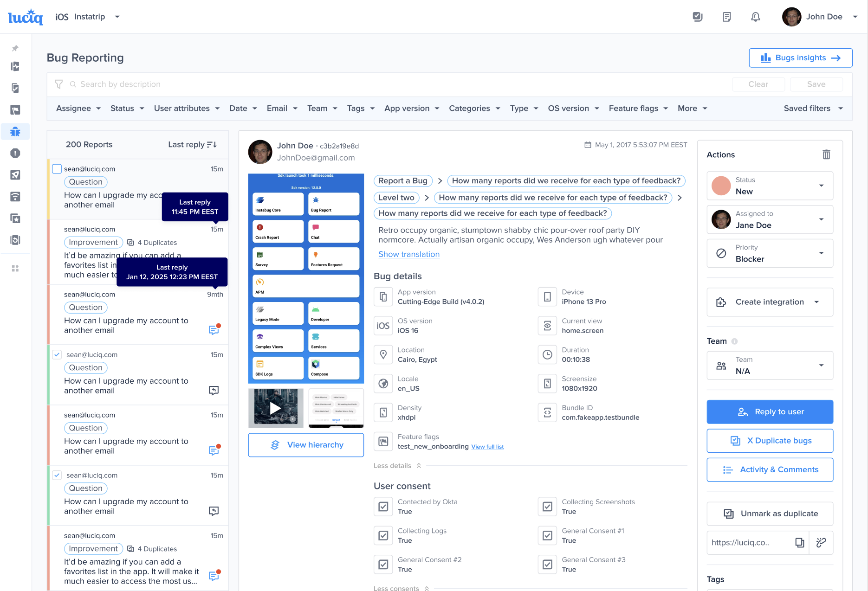Image resolution: width=868 pixels, height=591 pixels.
Task: Open the App version filter
Action: pyautogui.click(x=412, y=109)
